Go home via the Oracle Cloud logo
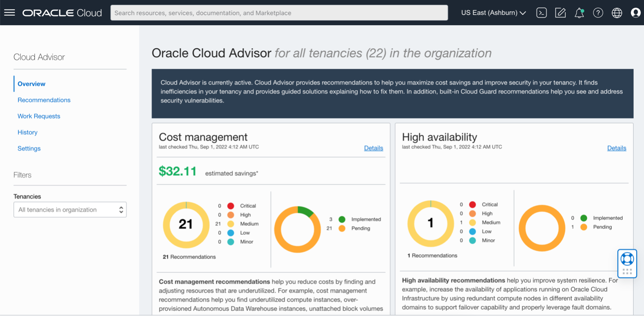 pos(62,12)
